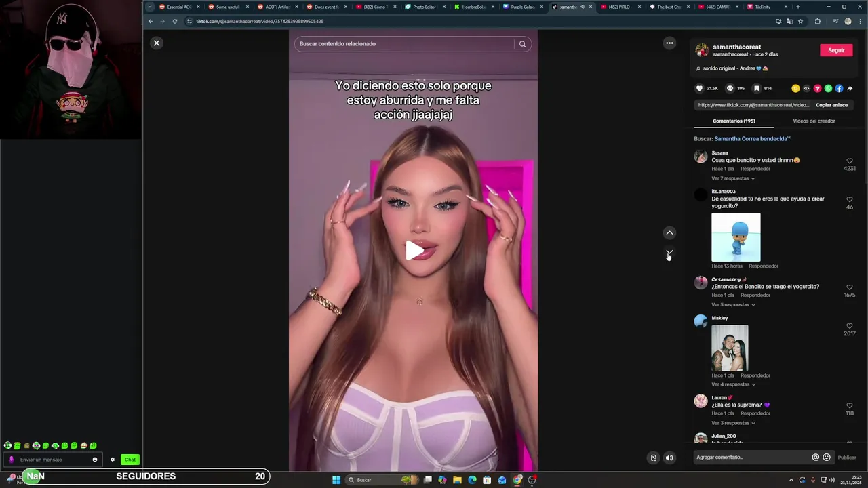Mute video with the speaker icon
868x488 pixels.
coord(669,457)
